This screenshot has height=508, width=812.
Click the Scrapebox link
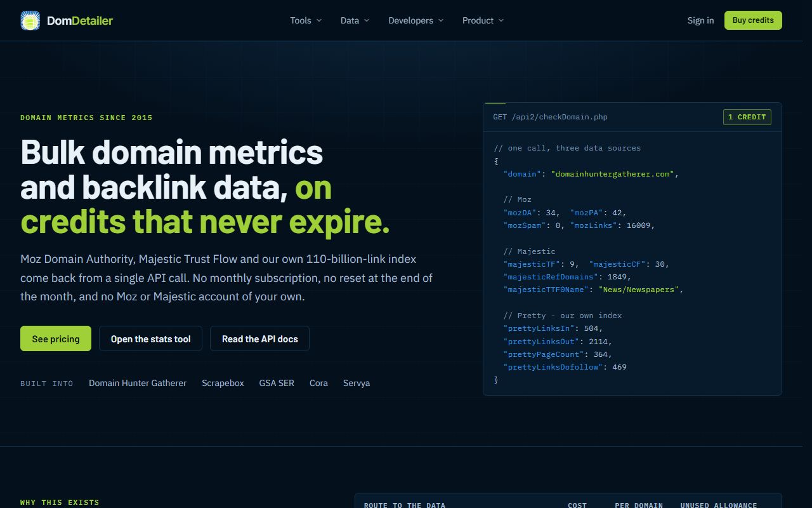click(223, 383)
